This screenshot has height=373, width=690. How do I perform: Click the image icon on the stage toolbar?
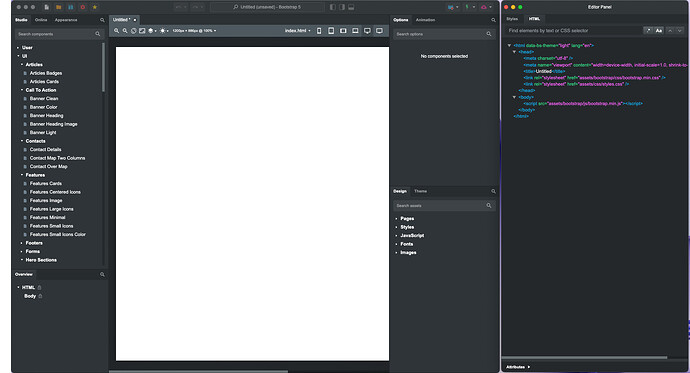142,31
